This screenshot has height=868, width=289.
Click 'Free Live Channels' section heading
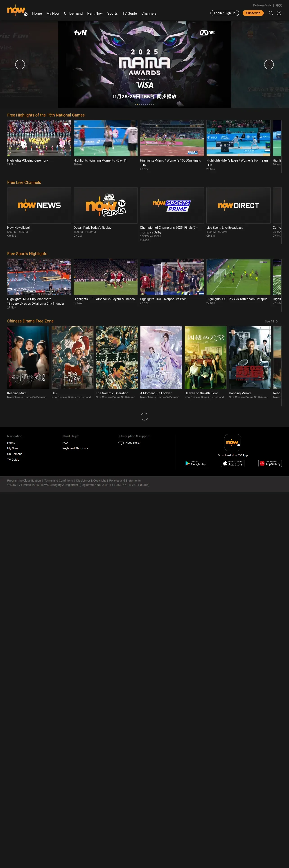24,182
